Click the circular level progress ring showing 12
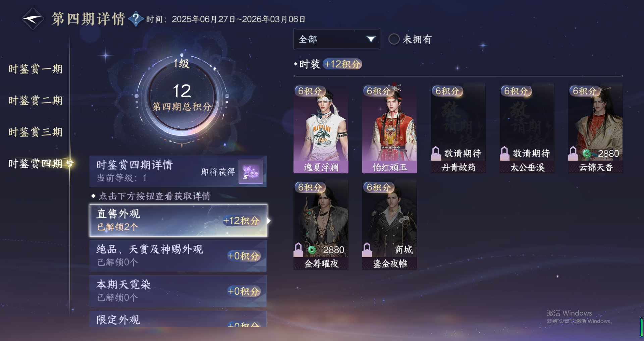Image resolution: width=644 pixels, height=341 pixels. click(x=182, y=97)
